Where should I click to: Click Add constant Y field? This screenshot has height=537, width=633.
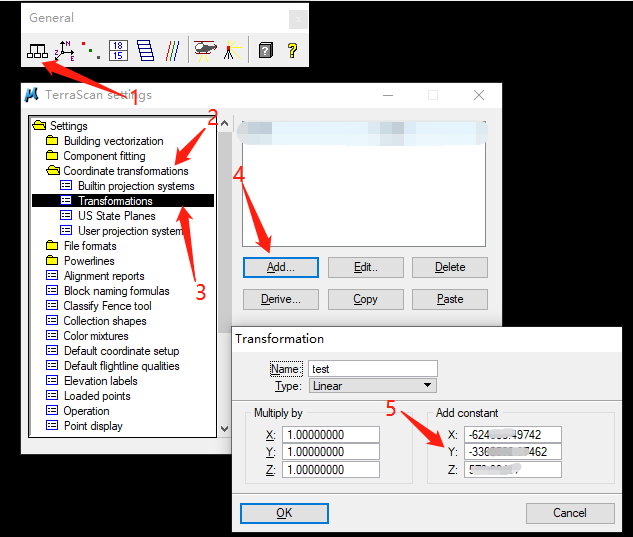pos(513,452)
